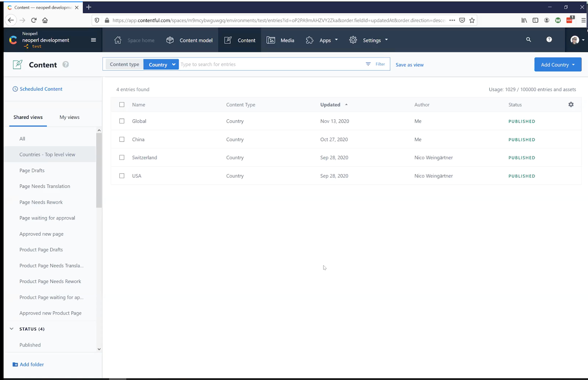Collapse the STATUS (4) folder
The width and height of the screenshot is (588, 380).
coord(11,329)
